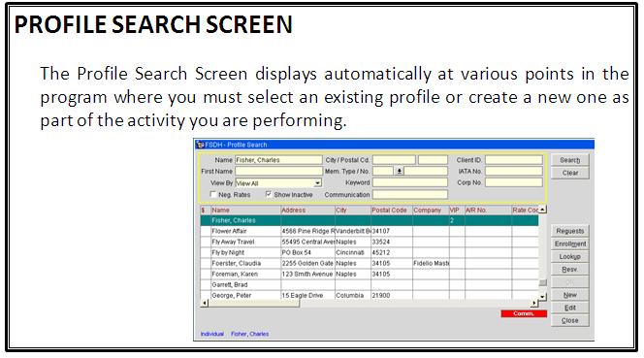The image size is (644, 358).
Task: Click the Company column header
Action: pyautogui.click(x=431, y=210)
